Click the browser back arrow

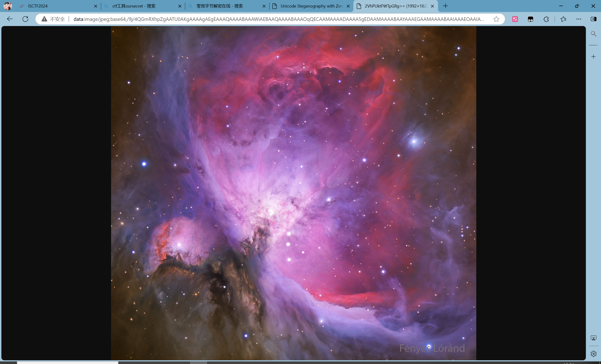(10, 19)
